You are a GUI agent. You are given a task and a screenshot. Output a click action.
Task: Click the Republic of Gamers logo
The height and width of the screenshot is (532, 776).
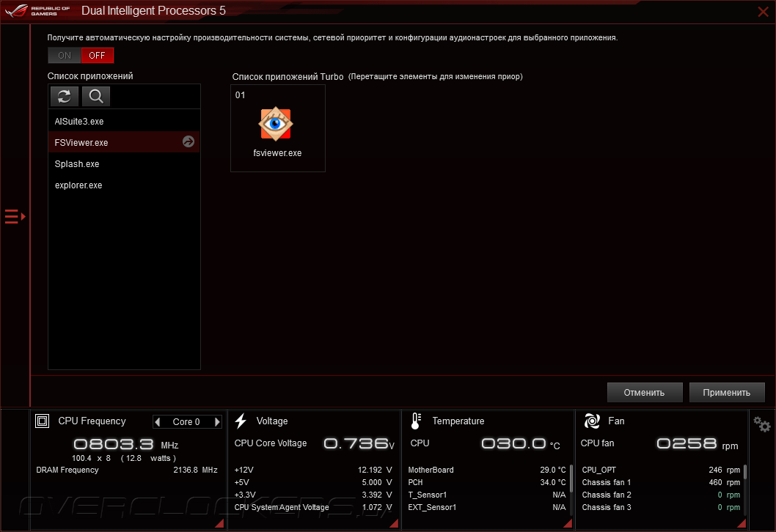coord(37,10)
